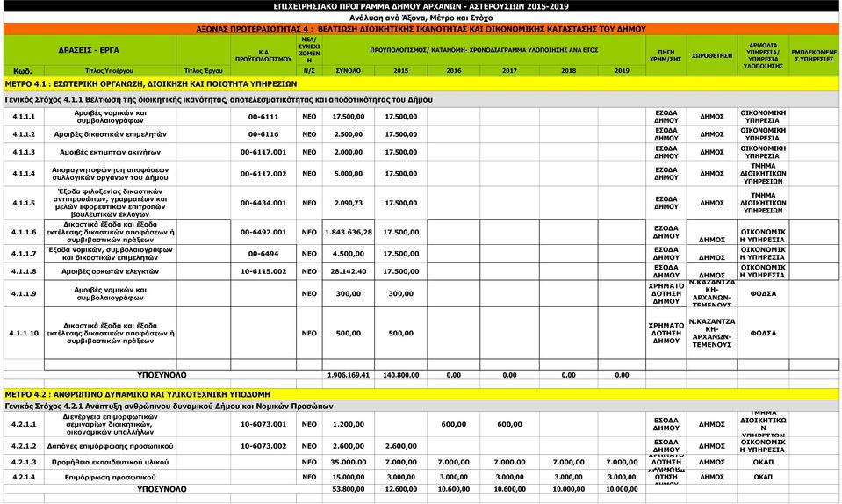Select the 'ΔΡΑΣΕΙΣ - ΕΡΓΑ' column header

pos(90,50)
